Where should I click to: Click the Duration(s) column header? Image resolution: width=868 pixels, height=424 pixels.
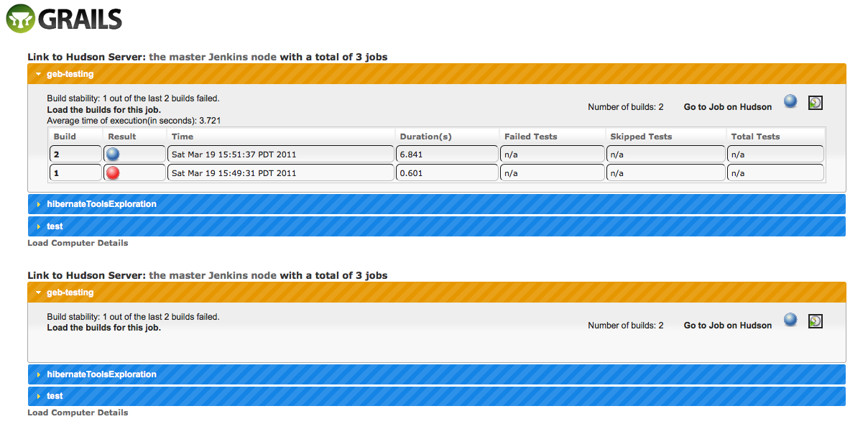click(x=447, y=137)
